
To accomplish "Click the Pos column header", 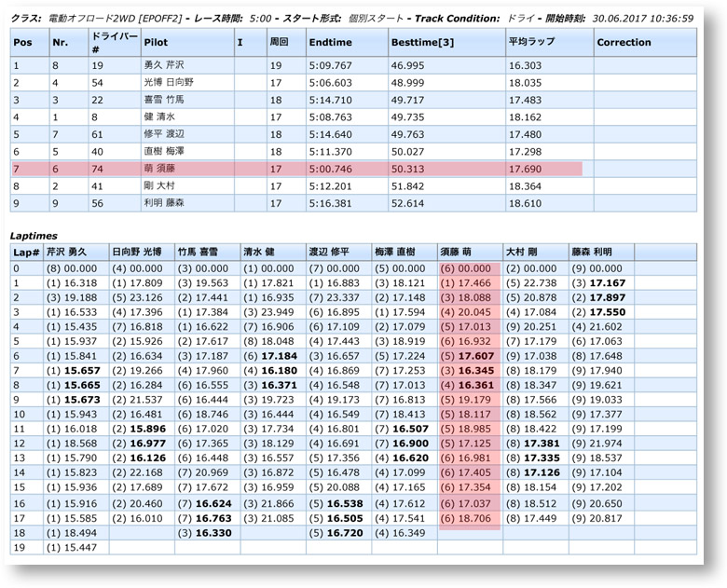I will 22,43.
